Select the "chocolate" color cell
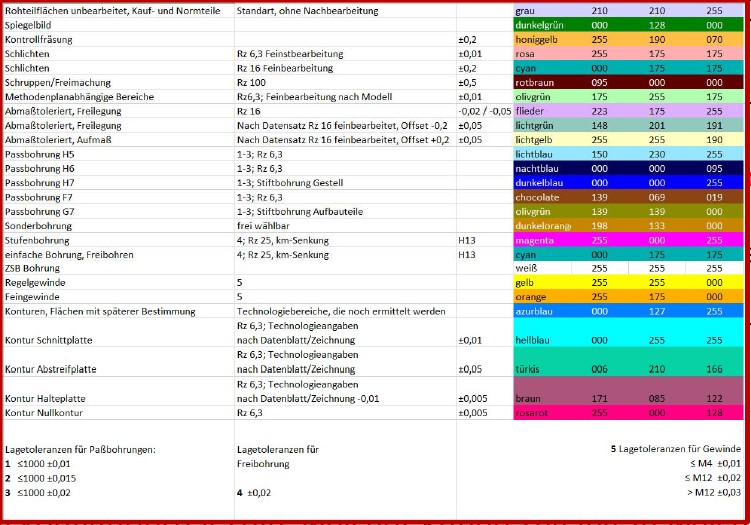751x525 pixels. click(x=542, y=197)
